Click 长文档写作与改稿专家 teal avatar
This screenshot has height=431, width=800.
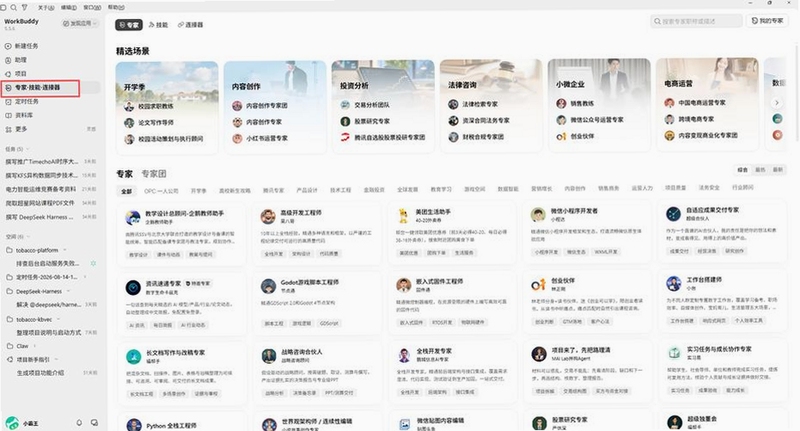(x=134, y=357)
